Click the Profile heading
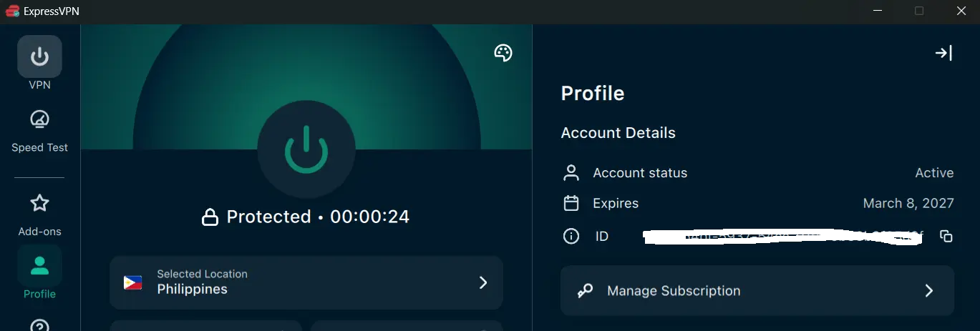This screenshot has width=980, height=331. (593, 94)
